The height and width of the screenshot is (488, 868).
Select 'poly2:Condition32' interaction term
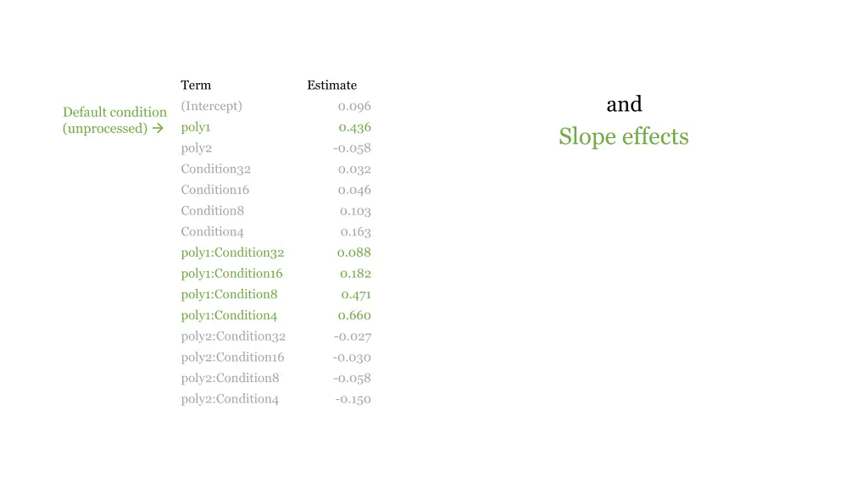pos(234,337)
